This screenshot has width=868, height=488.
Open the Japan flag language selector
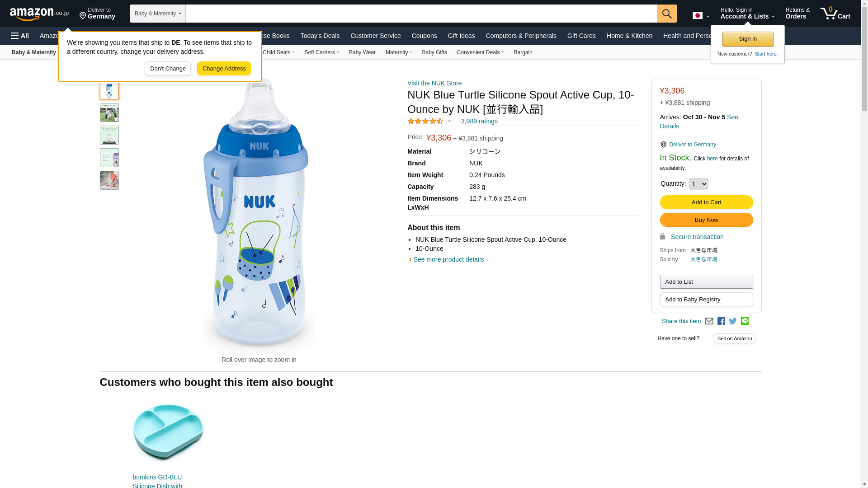click(x=701, y=16)
